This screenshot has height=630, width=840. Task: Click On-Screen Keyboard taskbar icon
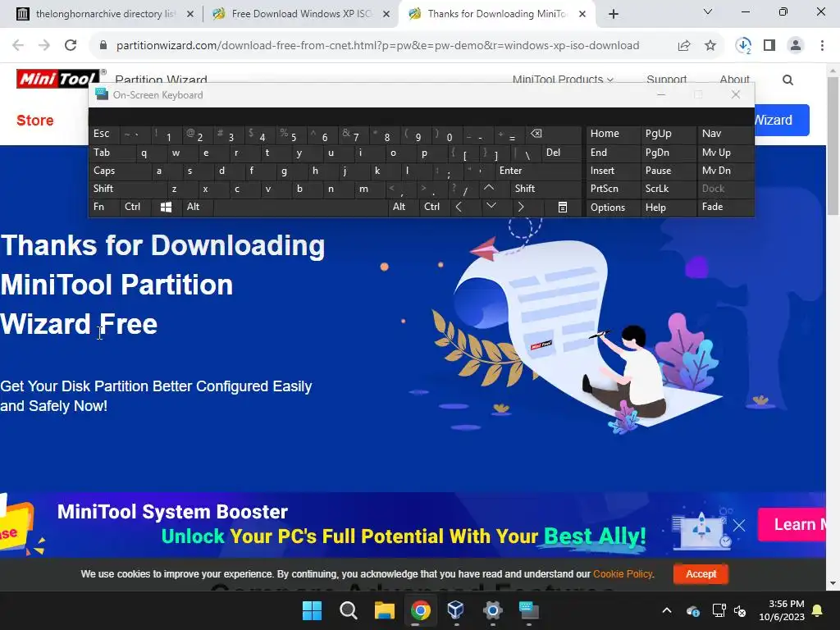tap(529, 610)
